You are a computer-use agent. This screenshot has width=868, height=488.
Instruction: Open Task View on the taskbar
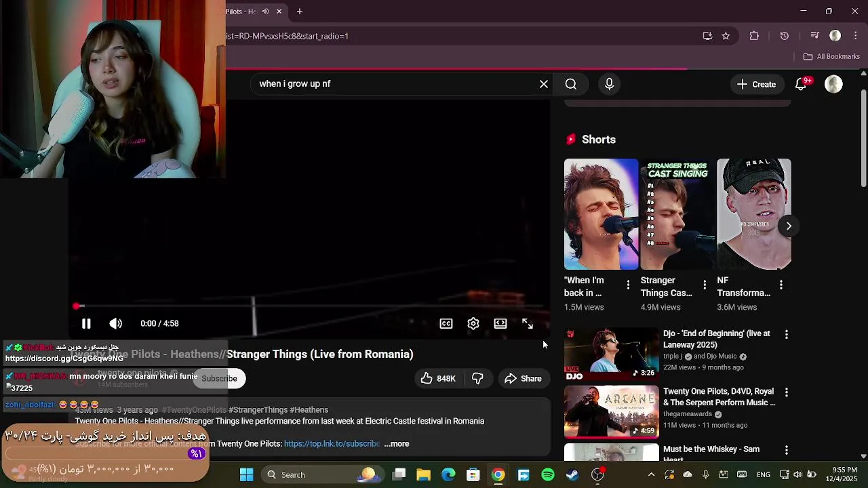[399, 474]
